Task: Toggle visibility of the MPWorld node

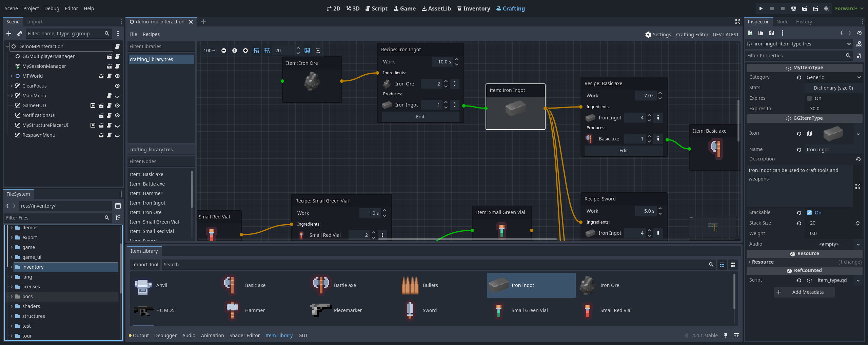Action: [x=117, y=76]
